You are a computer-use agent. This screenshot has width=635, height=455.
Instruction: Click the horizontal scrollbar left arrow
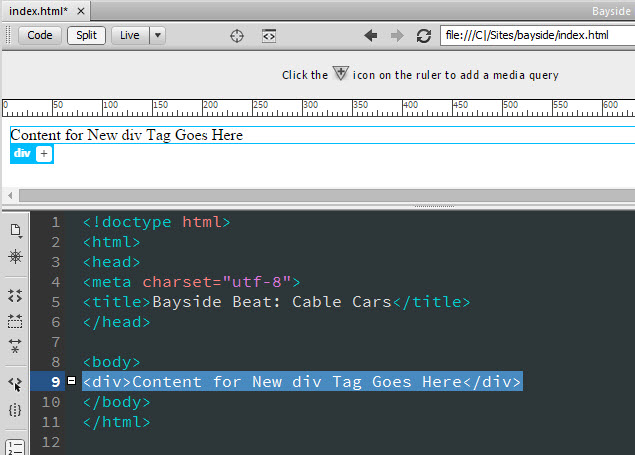(x=10, y=196)
